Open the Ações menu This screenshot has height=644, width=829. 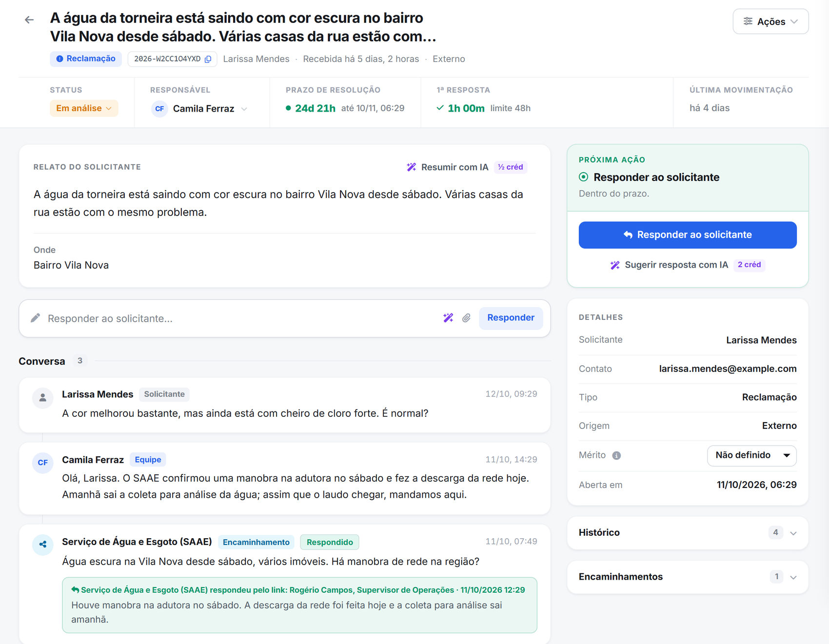[770, 21]
